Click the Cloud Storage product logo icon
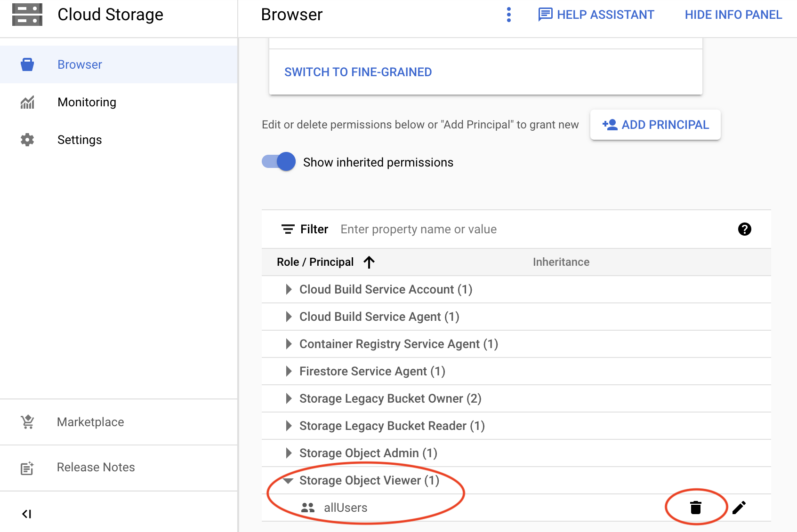The image size is (797, 532). tap(27, 15)
